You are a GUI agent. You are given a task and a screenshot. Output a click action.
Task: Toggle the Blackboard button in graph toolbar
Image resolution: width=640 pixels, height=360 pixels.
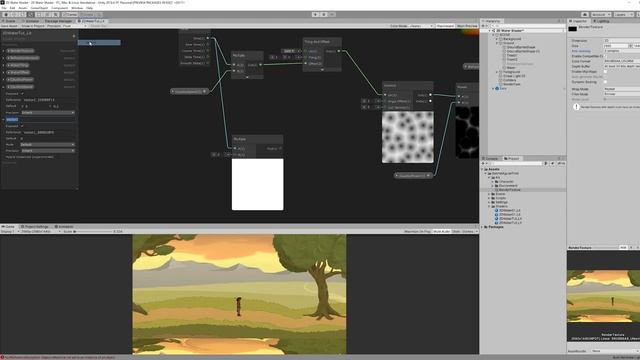point(445,26)
